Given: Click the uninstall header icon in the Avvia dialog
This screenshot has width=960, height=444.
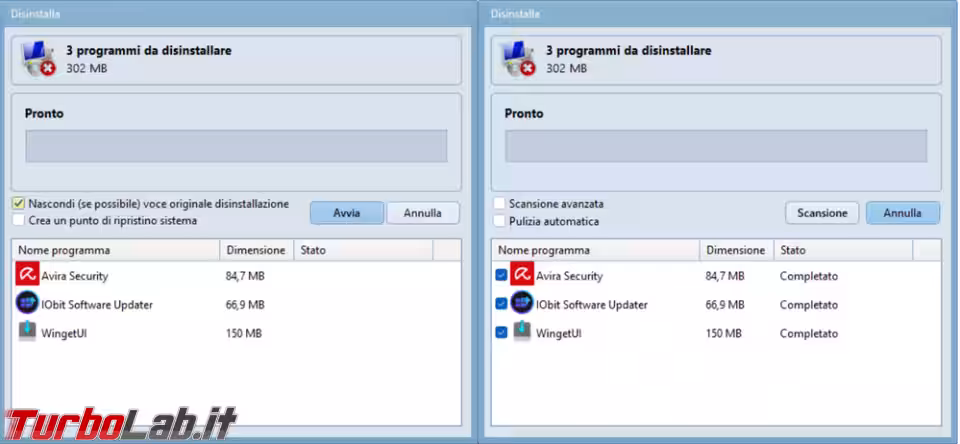Looking at the screenshot, I should click(x=40, y=59).
